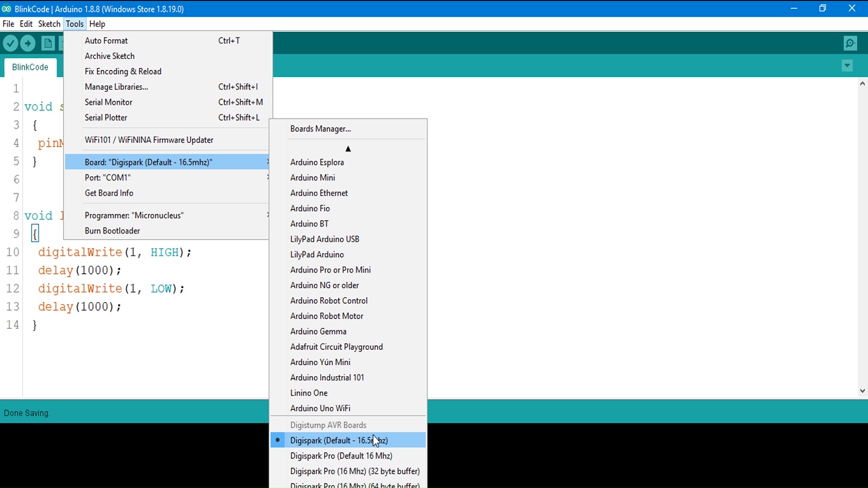This screenshot has height=488, width=868.
Task: Select Arduino BT board
Action: click(348, 224)
